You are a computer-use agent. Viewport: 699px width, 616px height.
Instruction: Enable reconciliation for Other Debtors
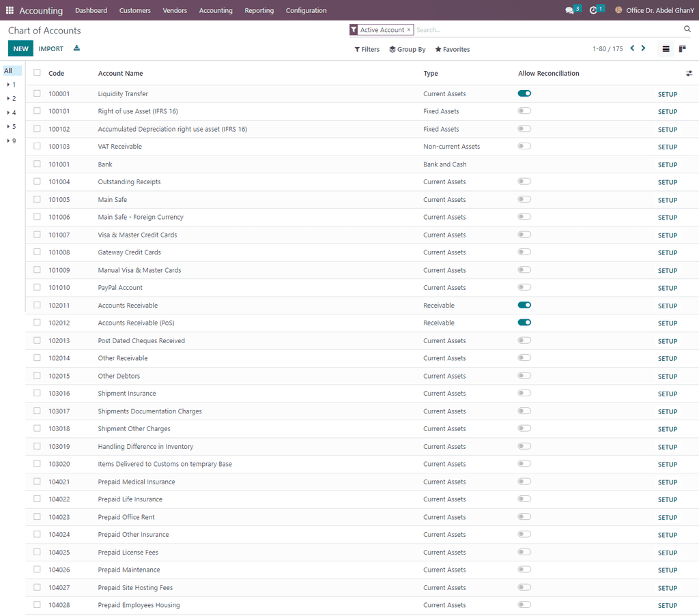524,375
